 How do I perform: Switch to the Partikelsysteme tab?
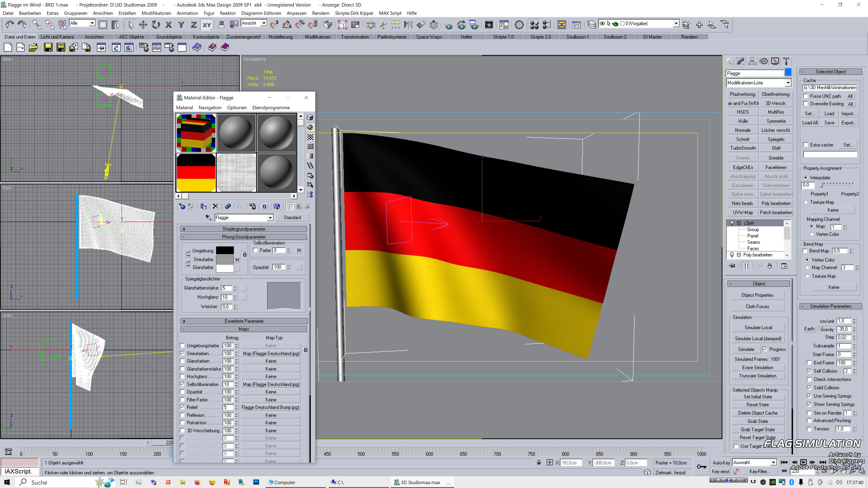pos(392,37)
